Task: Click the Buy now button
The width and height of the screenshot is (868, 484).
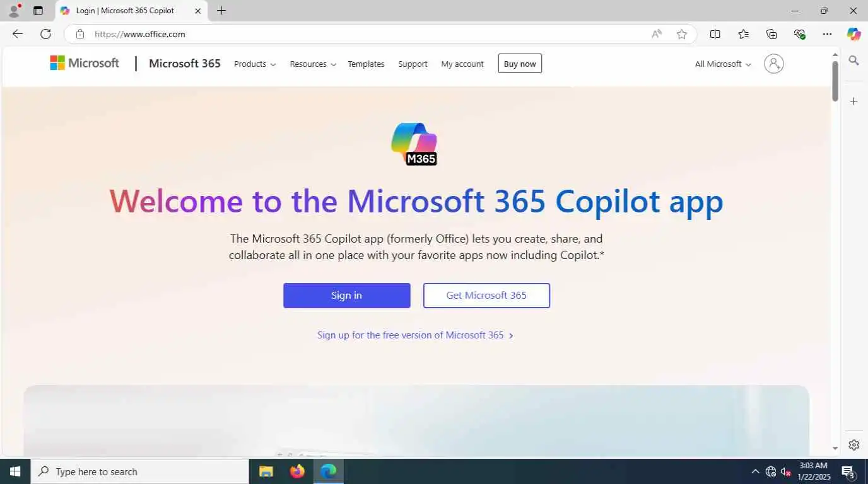Action: coord(520,64)
